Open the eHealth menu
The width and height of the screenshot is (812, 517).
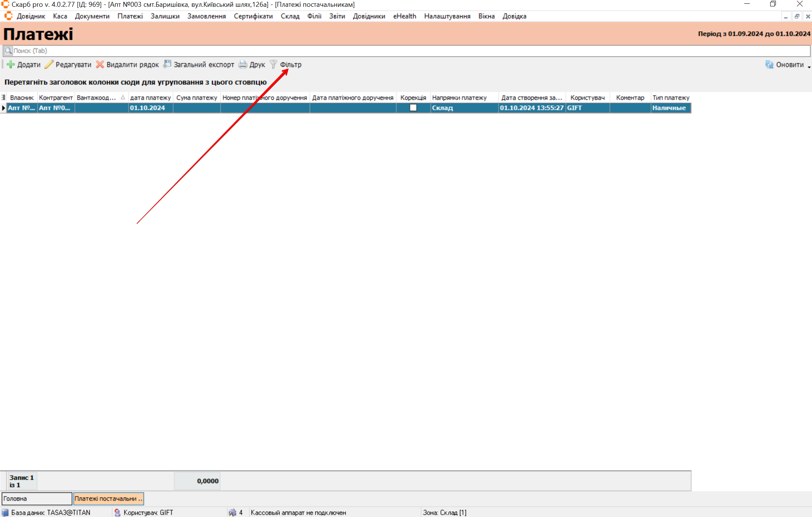[x=404, y=16]
